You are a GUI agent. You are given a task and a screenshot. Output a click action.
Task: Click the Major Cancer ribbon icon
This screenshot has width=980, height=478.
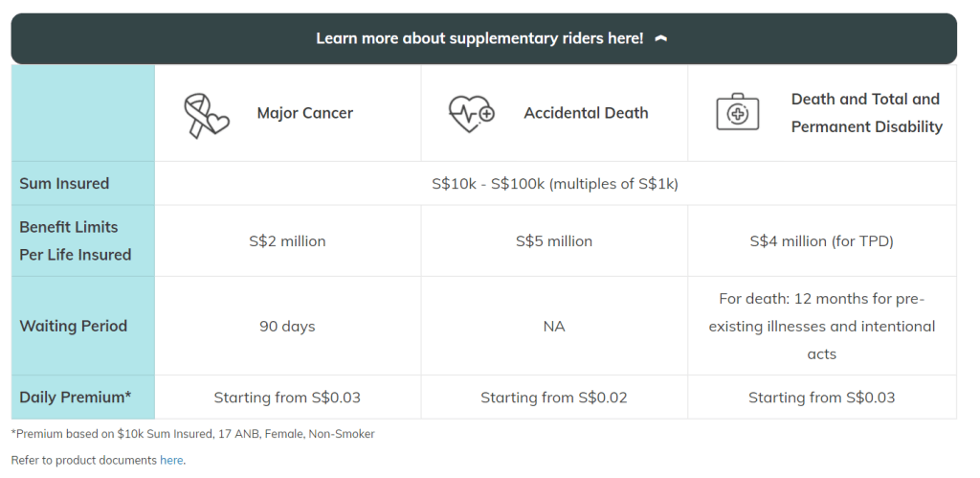click(207, 114)
